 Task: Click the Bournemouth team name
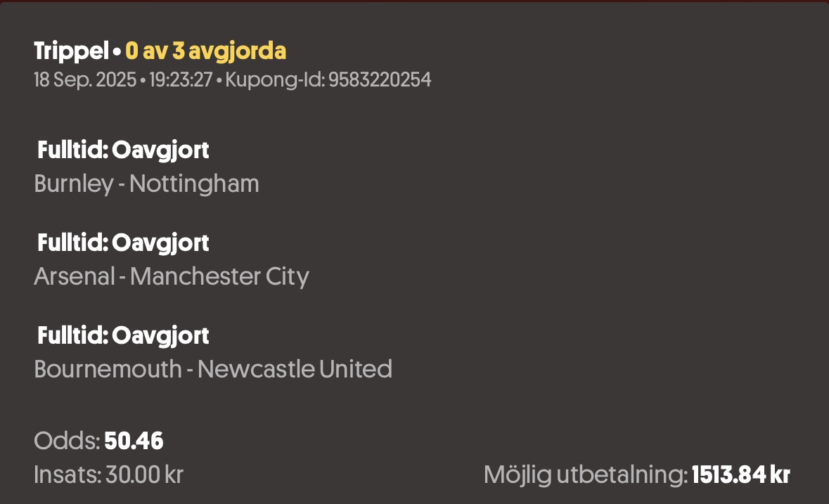[108, 369]
